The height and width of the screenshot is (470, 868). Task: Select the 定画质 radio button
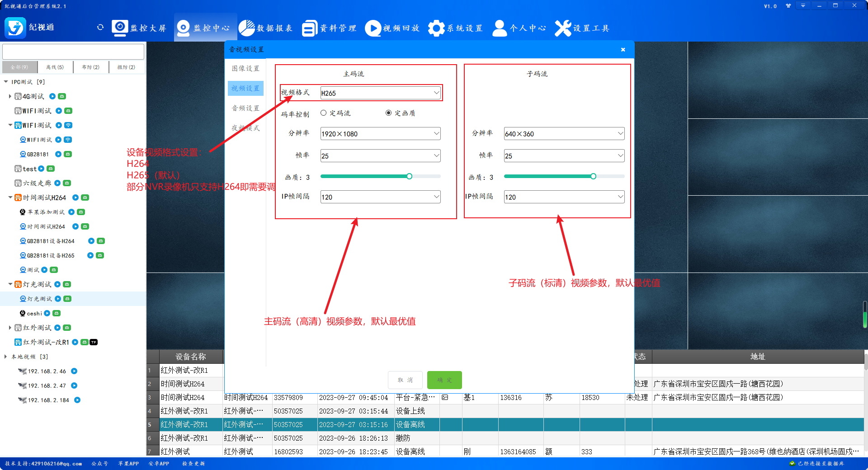pos(388,113)
